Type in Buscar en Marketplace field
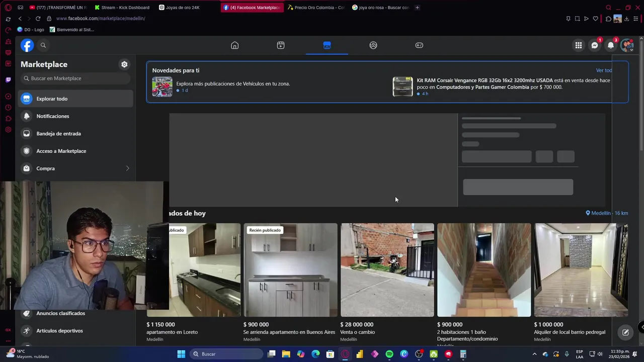The image size is (644, 362). pos(75,78)
